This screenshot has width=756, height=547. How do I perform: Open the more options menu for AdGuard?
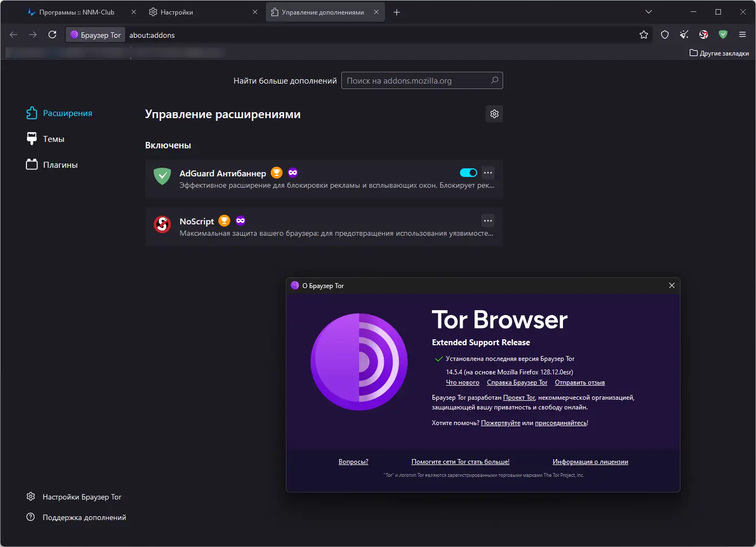[488, 173]
